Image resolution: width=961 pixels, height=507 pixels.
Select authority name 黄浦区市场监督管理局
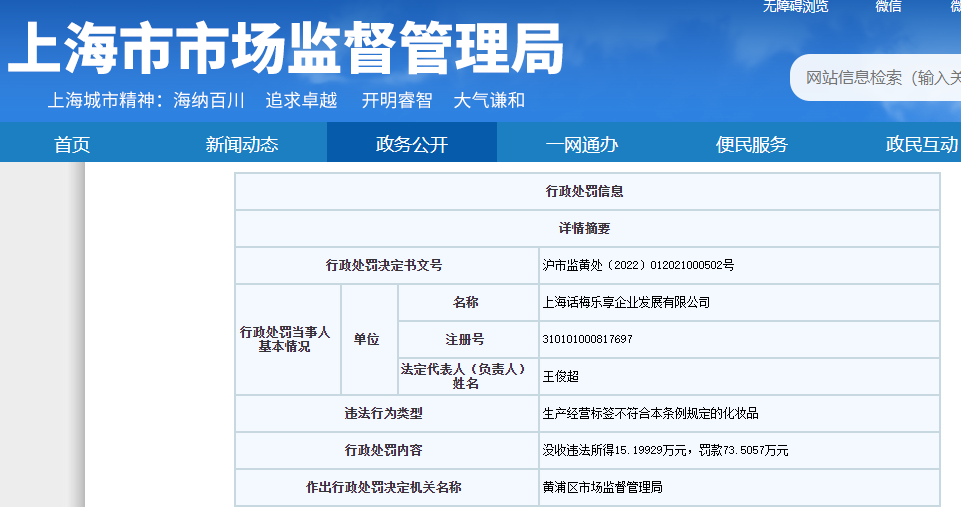(x=602, y=487)
